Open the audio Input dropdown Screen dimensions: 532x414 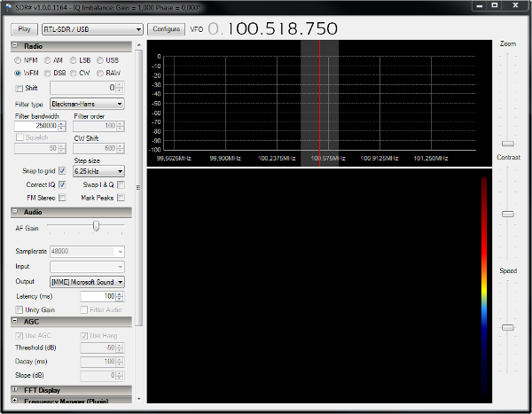tap(87, 267)
